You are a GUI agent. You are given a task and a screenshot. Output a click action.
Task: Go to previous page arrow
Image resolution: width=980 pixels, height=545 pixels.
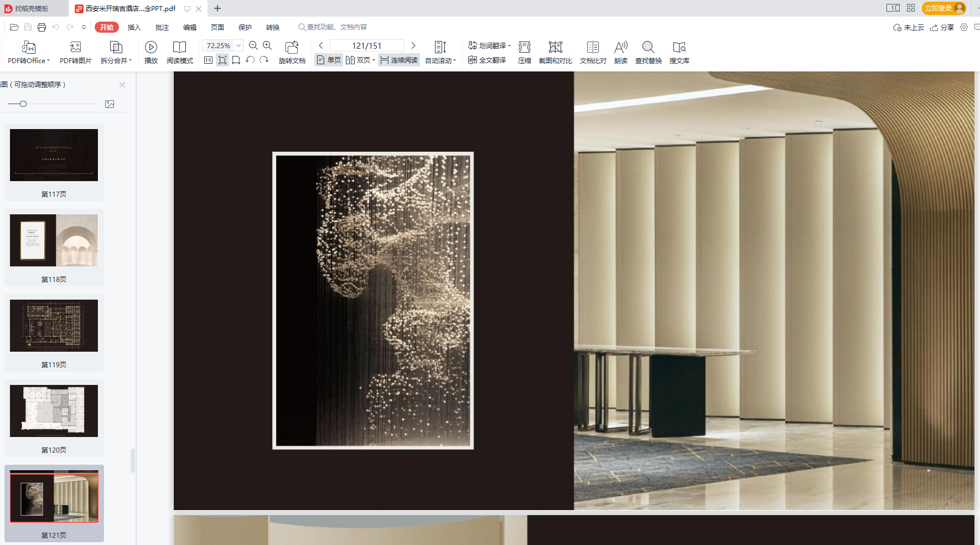coord(321,45)
